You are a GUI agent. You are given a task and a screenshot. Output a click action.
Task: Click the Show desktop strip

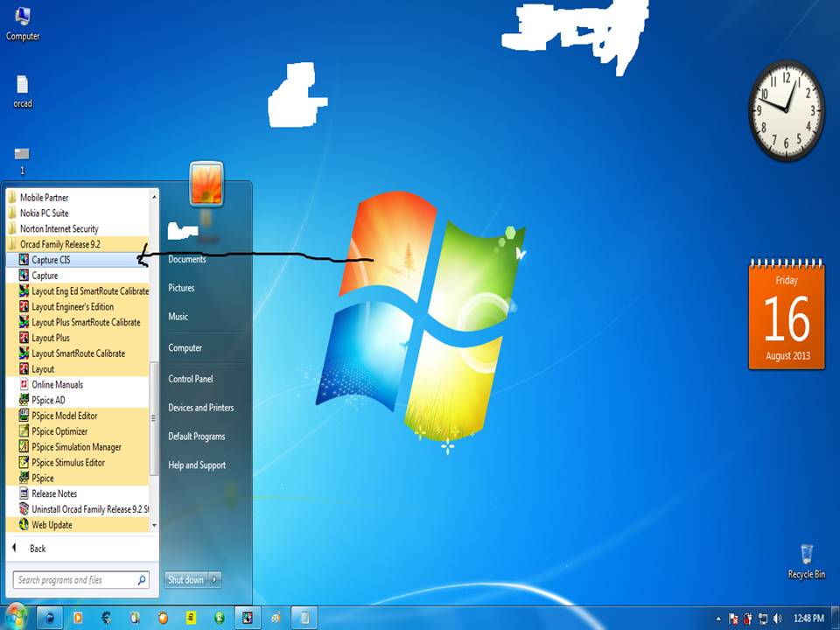835,619
